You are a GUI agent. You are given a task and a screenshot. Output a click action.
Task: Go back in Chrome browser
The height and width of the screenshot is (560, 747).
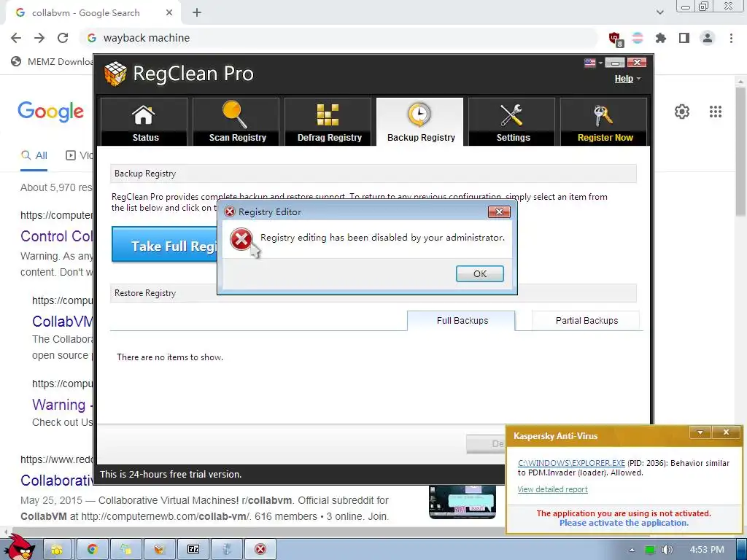click(x=16, y=38)
